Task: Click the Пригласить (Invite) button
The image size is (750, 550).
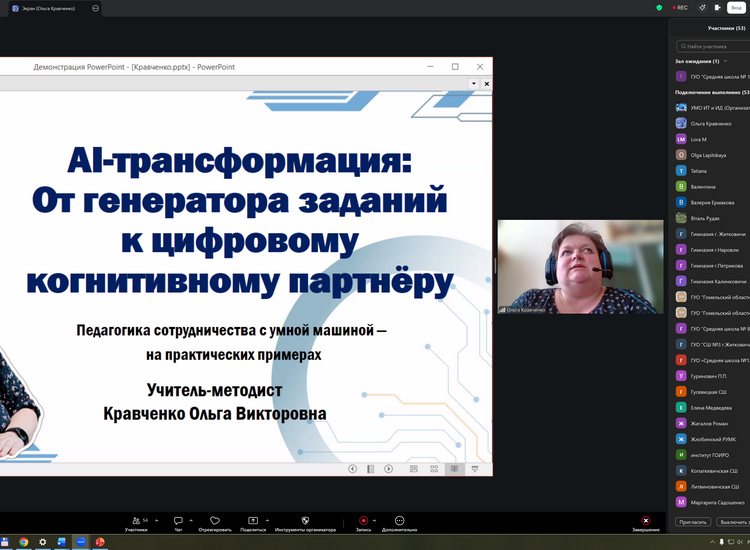Action: 694,522
